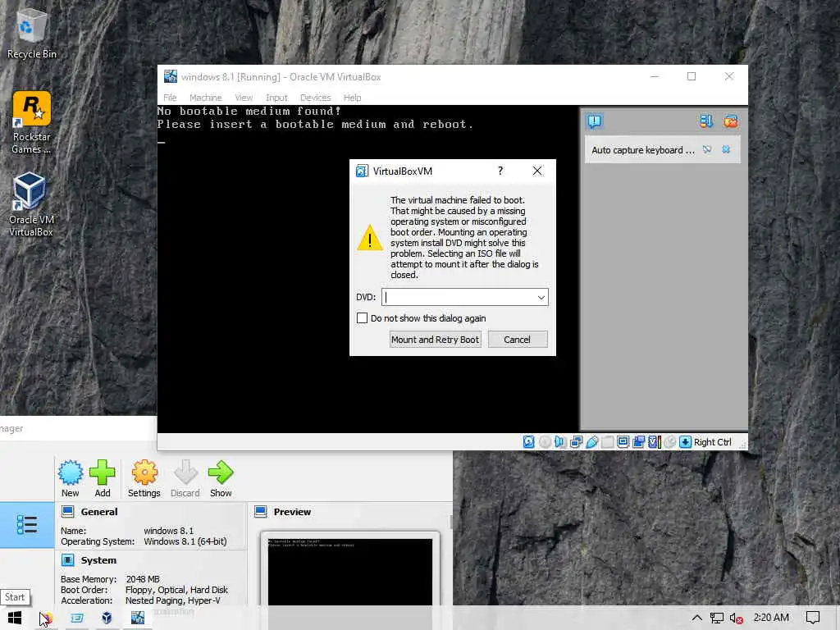
Task: Click the recording indicator in VM status bar
Action: (x=638, y=442)
